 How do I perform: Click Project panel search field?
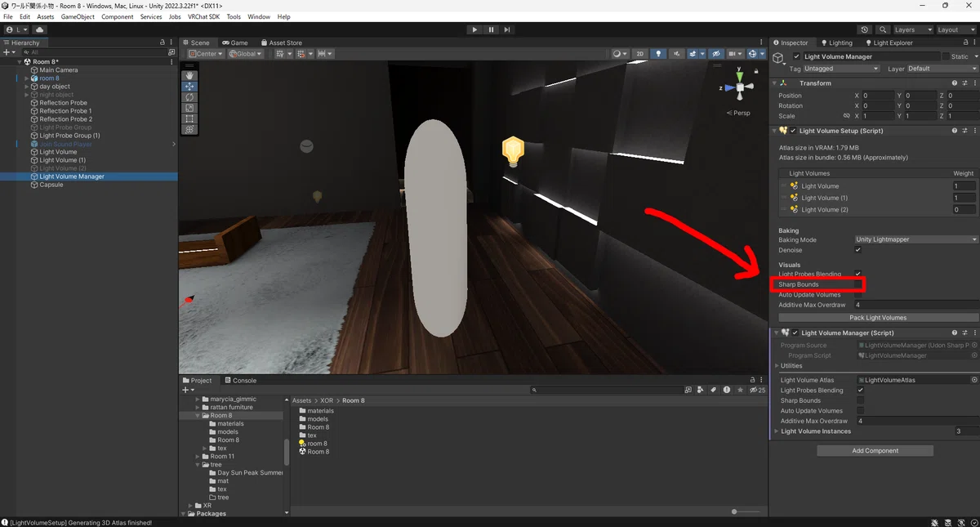click(x=605, y=390)
